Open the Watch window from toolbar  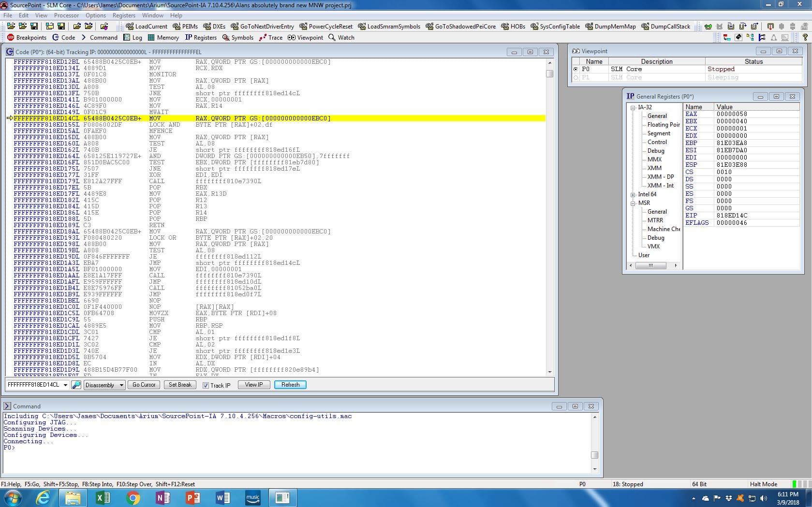341,37
